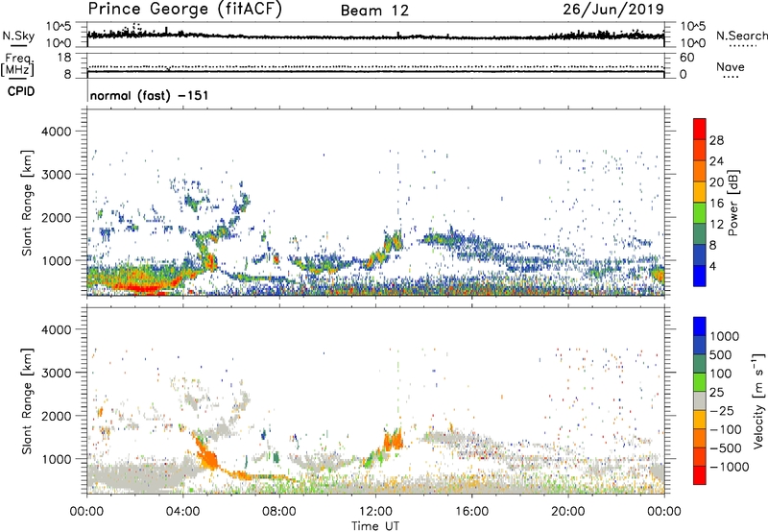Click the 24 label on Power colorbar
The image size is (768, 532).
click(716, 161)
